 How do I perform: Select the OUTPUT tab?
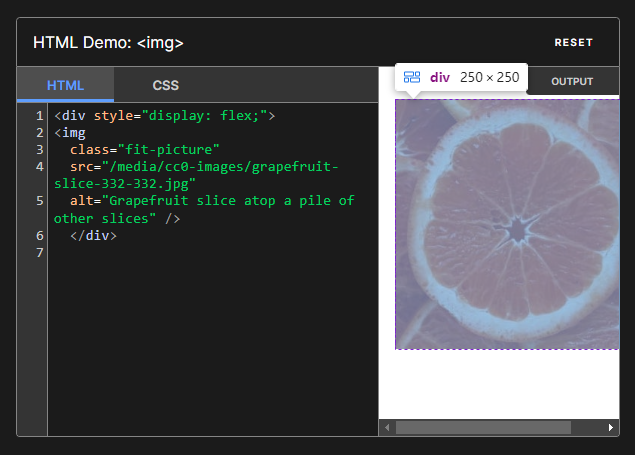coord(572,82)
